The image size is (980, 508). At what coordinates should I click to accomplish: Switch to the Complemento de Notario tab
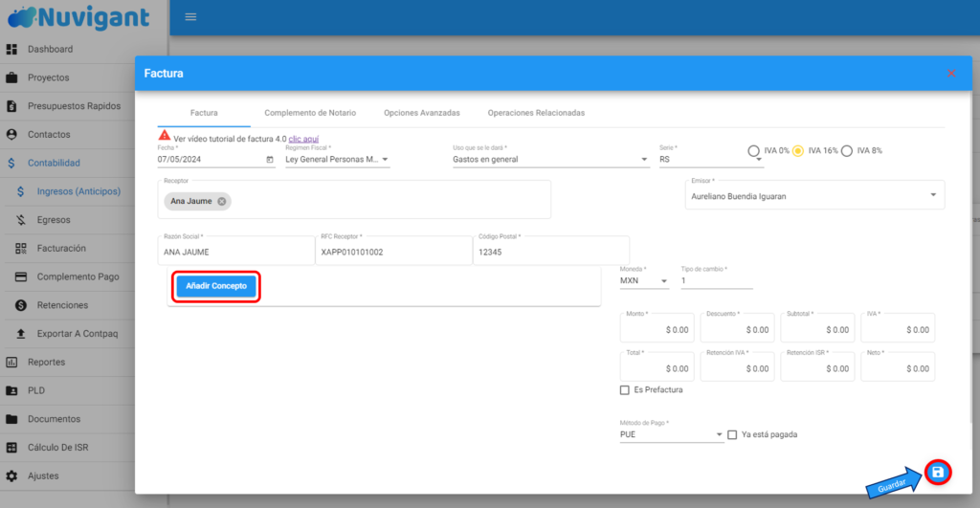(310, 113)
